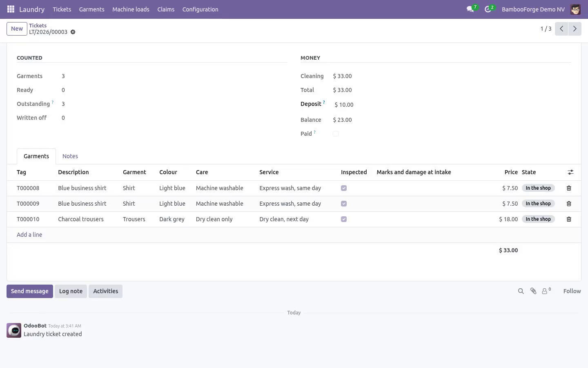This screenshot has height=368, width=588.
Task: Open the column options adjuster icon
Action: [570, 172]
